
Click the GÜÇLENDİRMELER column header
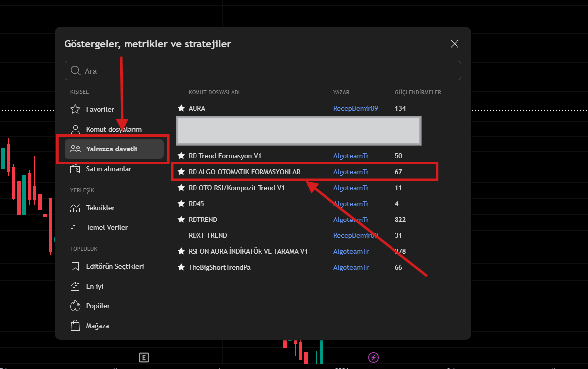[x=418, y=92]
